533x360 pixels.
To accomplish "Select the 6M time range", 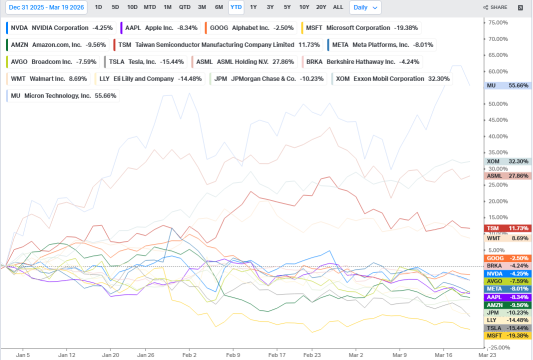I will (219, 7).
